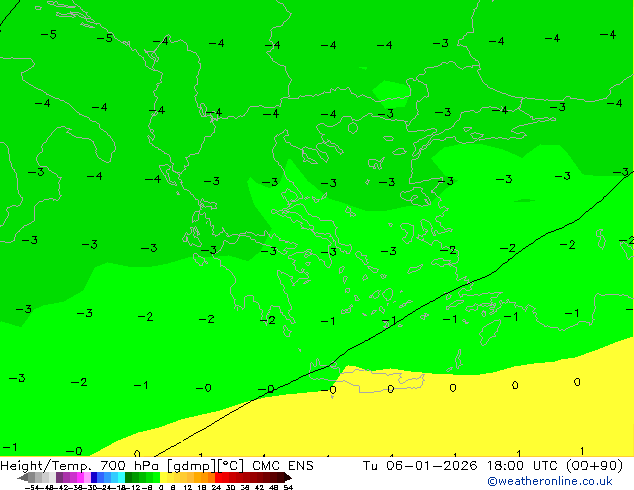Click the '18:00 UTC' time text
Image resolution: width=634 pixels, height=490 pixels.
point(523,466)
